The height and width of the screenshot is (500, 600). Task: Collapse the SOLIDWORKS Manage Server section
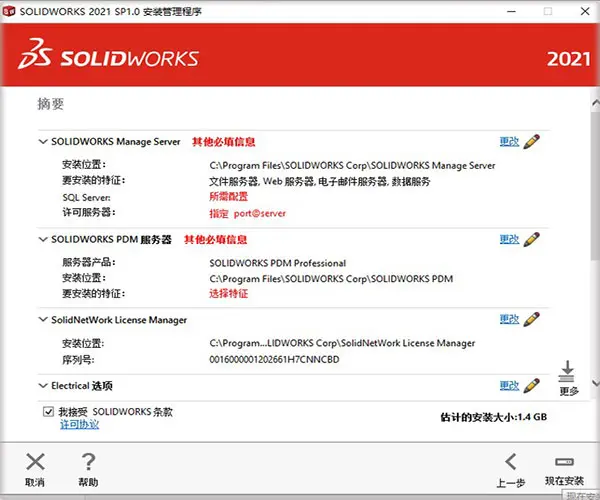coord(43,142)
